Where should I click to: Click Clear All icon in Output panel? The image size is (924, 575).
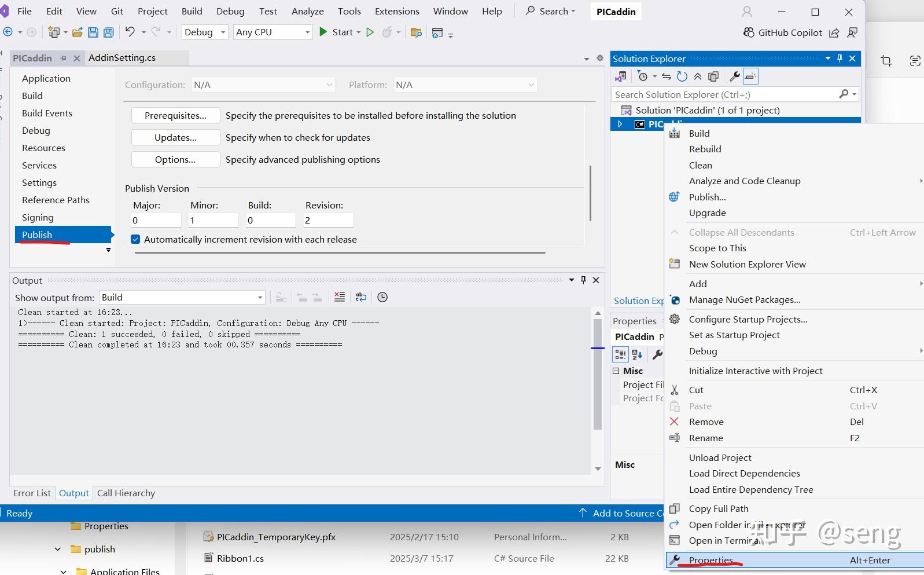click(x=340, y=297)
